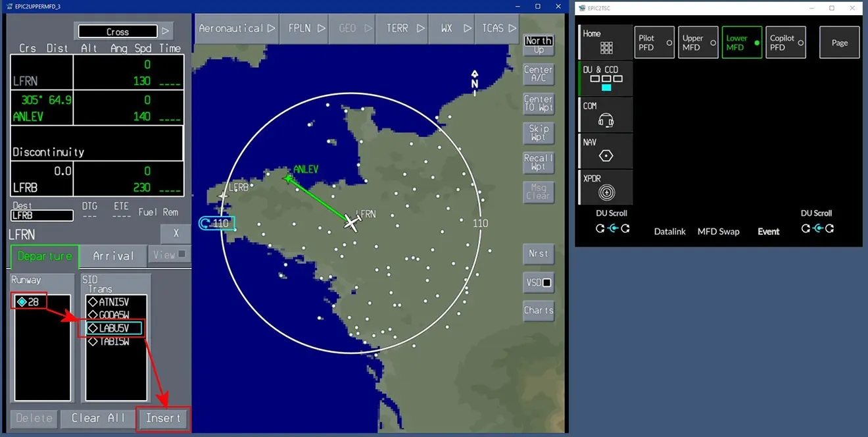Click the arrow next to Cross field
The image size is (868, 437).
[x=166, y=31]
